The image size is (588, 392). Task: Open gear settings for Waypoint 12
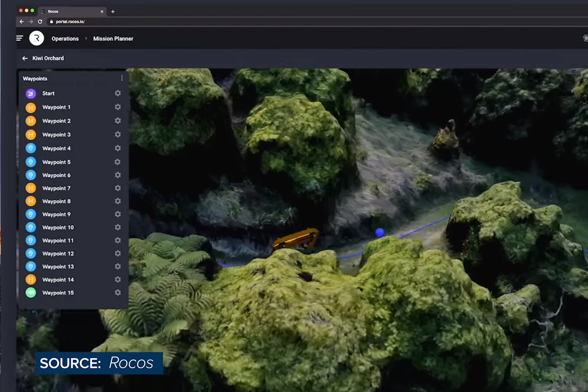click(118, 254)
